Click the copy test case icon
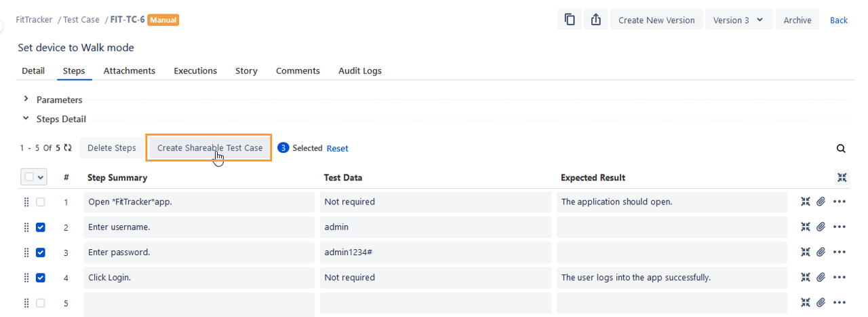The image size is (868, 317). (x=570, y=20)
